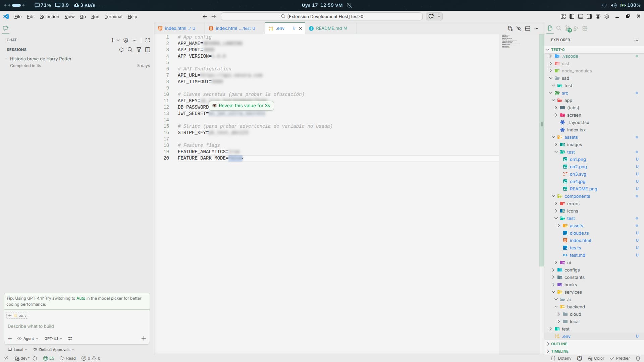Switch to README.md tab

click(328, 28)
